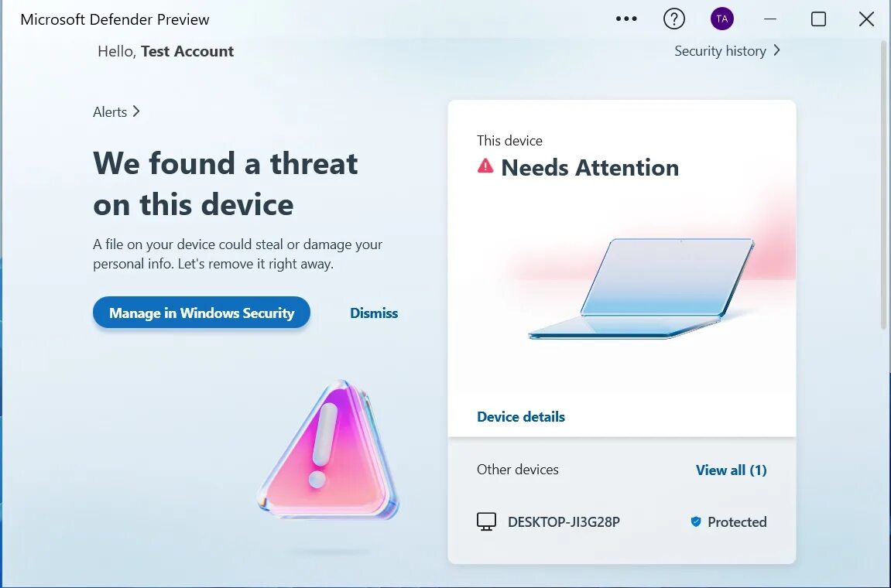The width and height of the screenshot is (891, 588).
Task: Click the We found a threat heading
Action: (x=225, y=183)
